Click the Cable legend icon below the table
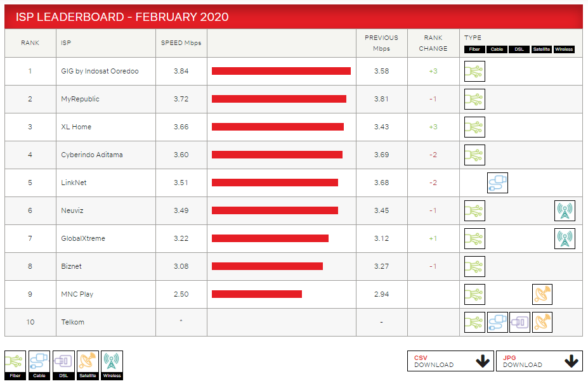Screen dimensions: 588x386 (39, 365)
